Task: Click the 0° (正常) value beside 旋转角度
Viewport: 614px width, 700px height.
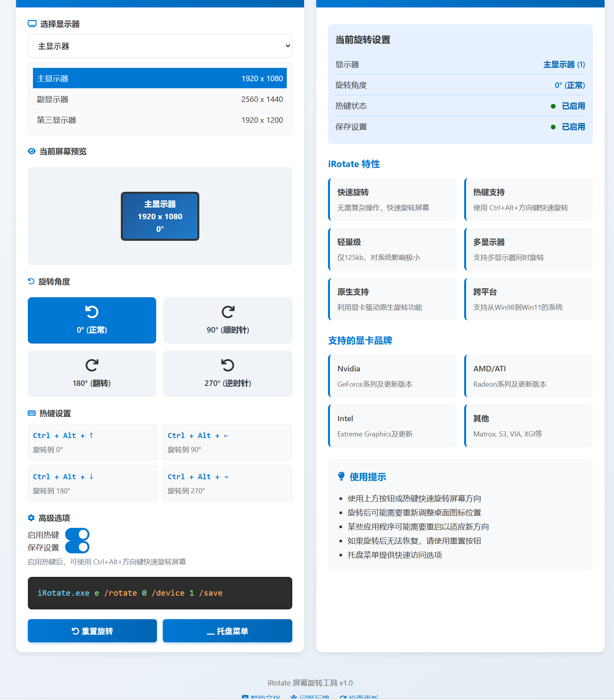Action: pos(570,85)
